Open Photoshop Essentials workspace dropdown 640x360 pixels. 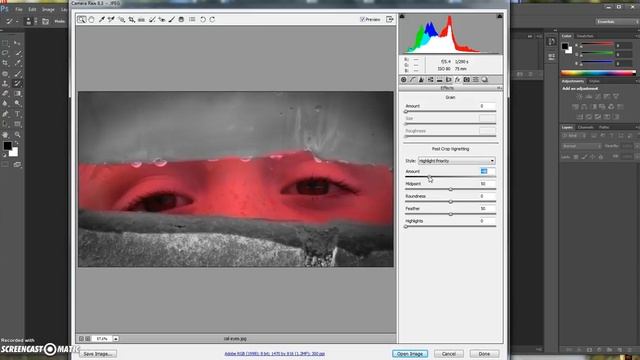[617, 22]
